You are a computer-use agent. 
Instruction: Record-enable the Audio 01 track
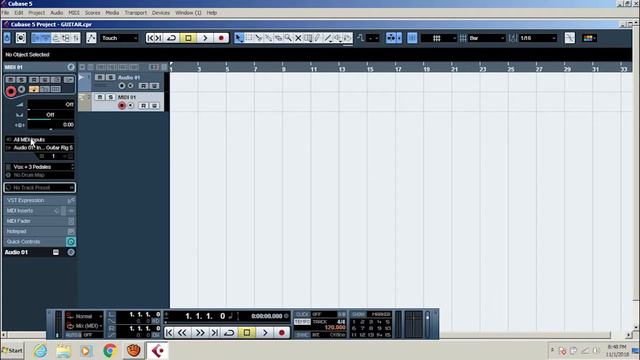click(122, 86)
